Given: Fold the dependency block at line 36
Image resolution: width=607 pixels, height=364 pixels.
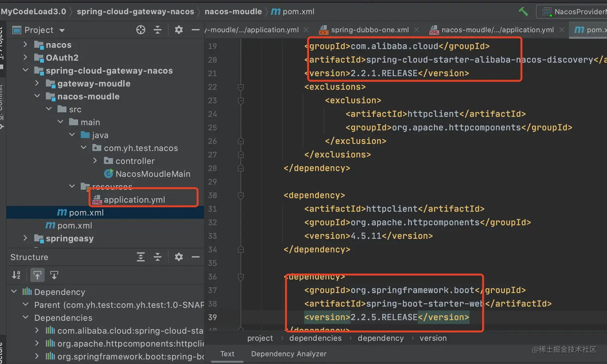Looking at the screenshot, I should [x=241, y=277].
